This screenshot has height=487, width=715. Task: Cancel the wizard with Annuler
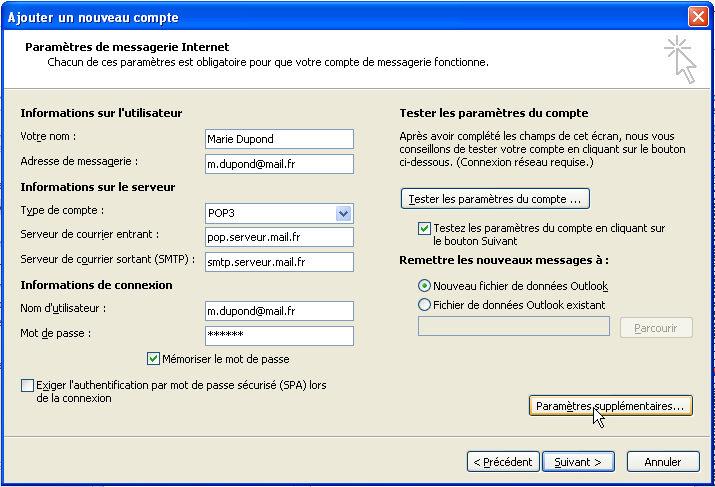coord(663,462)
